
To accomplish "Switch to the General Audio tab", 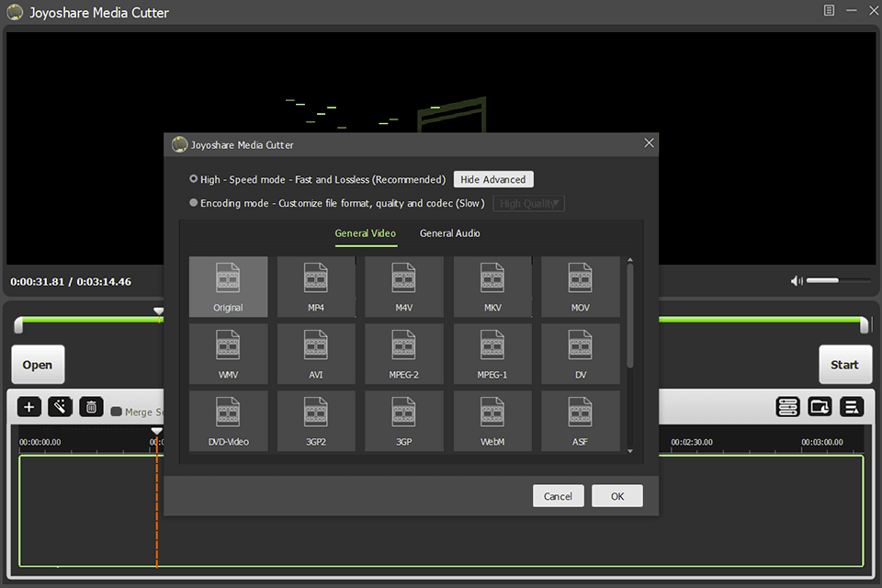I will [449, 233].
